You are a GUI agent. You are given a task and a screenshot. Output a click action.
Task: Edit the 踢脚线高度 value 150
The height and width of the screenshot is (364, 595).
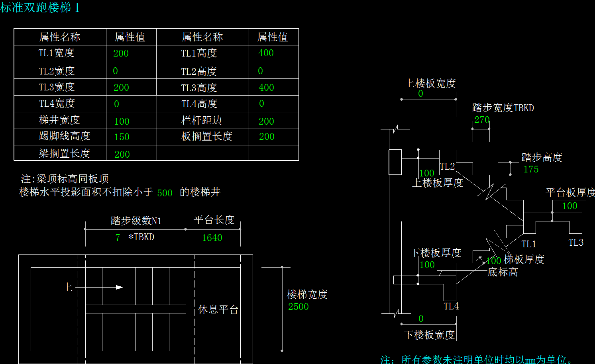tap(122, 137)
